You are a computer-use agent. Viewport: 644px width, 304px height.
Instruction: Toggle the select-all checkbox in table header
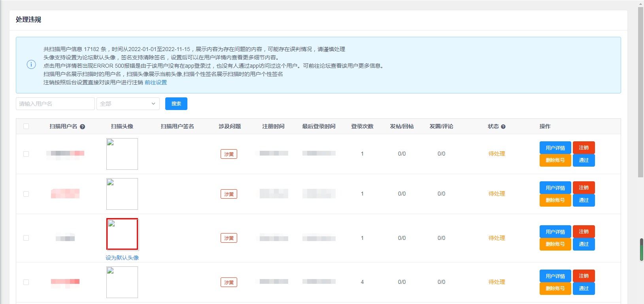26,126
